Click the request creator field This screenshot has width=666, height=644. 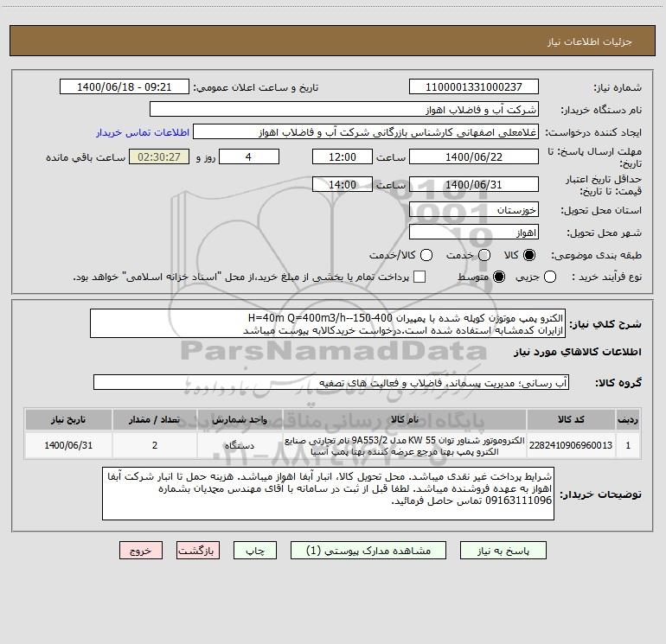pyautogui.click(x=366, y=131)
